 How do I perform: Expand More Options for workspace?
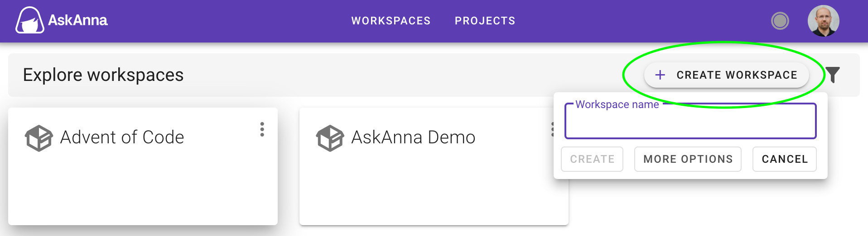[x=688, y=159]
